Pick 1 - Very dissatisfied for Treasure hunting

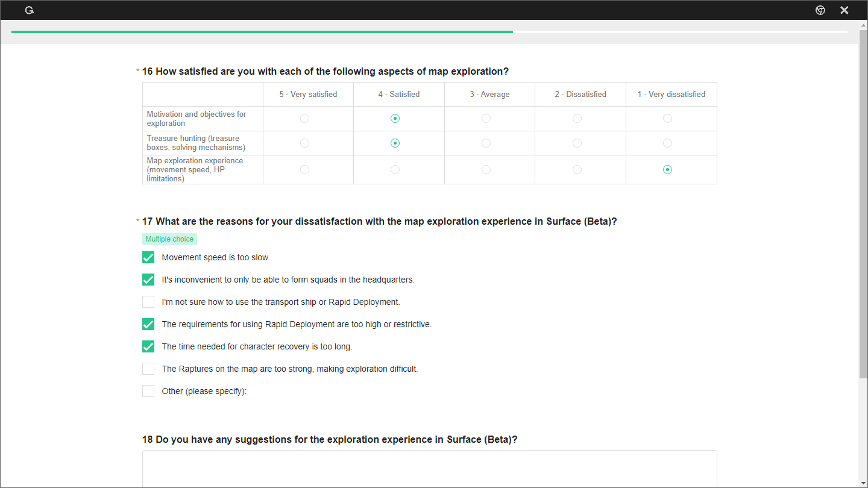(667, 143)
